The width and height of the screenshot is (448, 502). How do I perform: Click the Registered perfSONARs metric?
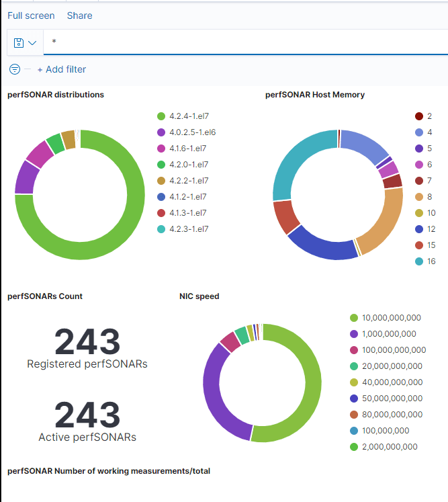coord(87,348)
